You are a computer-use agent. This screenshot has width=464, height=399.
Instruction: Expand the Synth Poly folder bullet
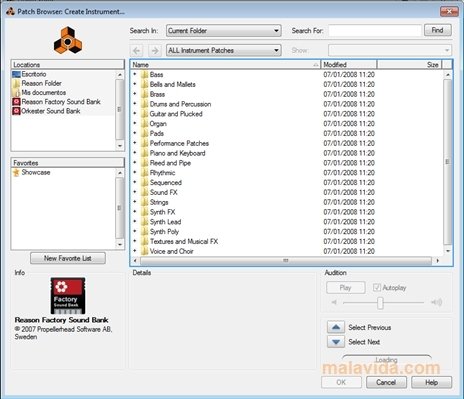[x=135, y=231]
